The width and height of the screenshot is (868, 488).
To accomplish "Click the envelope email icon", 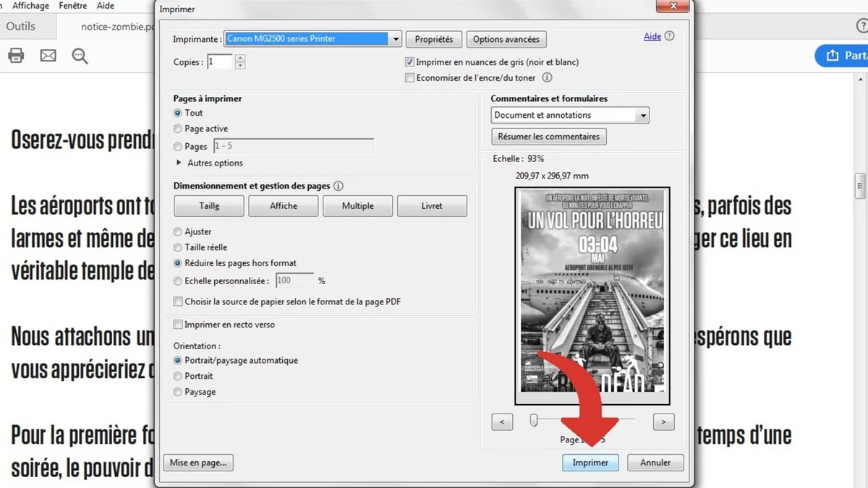I will coord(48,56).
